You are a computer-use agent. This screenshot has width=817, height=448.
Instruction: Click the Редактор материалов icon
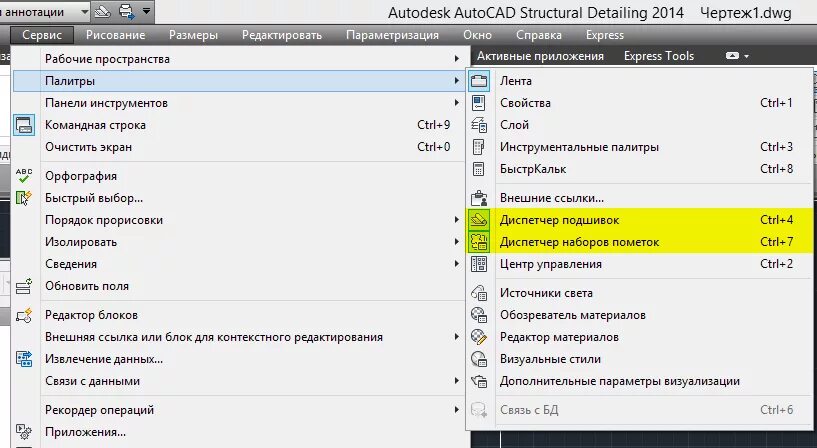[x=479, y=337]
